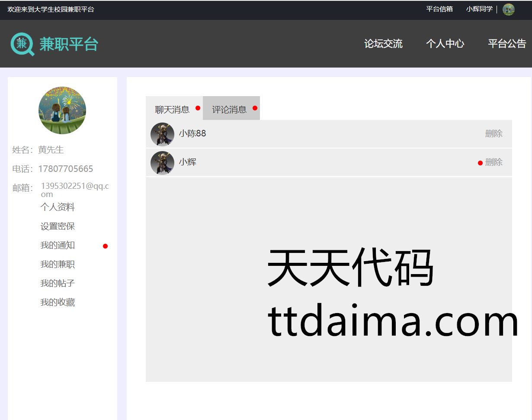Open 平台公告 from the navigation bar

tap(507, 44)
